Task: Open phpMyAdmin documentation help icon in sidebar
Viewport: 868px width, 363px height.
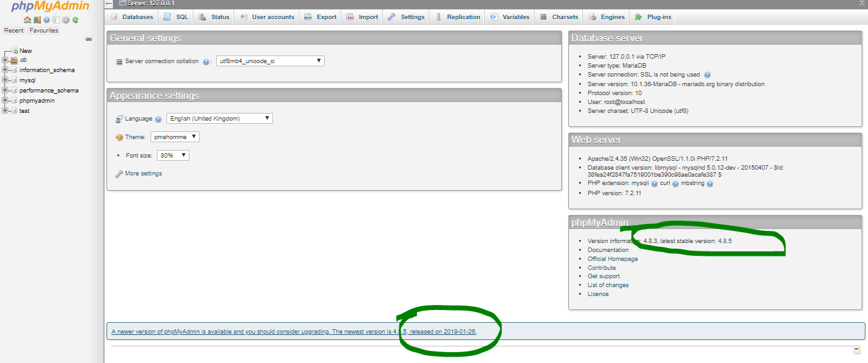Action: 47,20
